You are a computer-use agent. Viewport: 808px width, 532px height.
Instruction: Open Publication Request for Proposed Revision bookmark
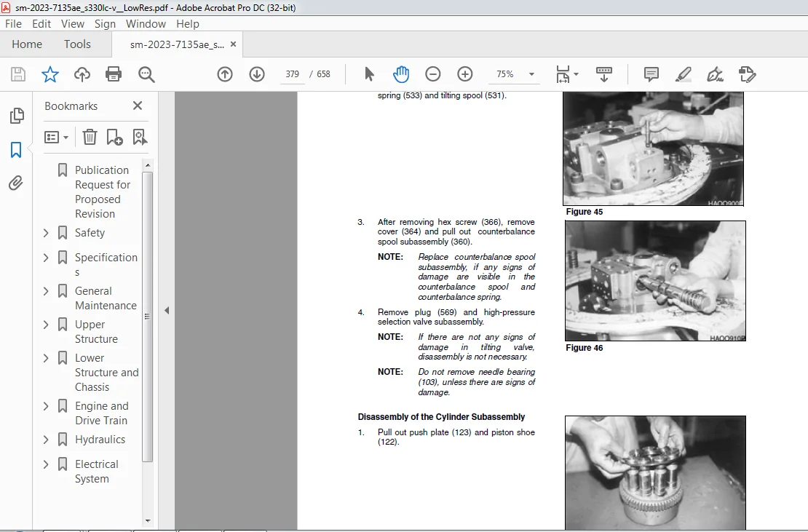(103, 191)
